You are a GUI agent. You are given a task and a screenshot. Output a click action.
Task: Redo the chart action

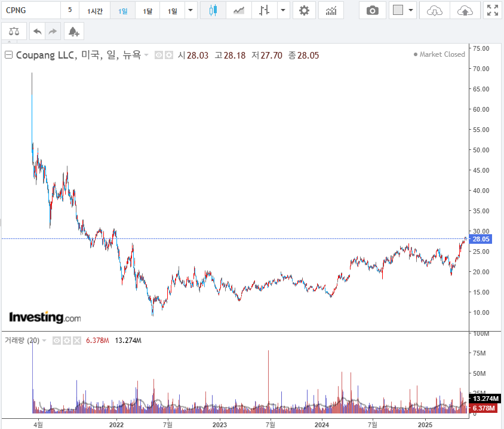53,31
